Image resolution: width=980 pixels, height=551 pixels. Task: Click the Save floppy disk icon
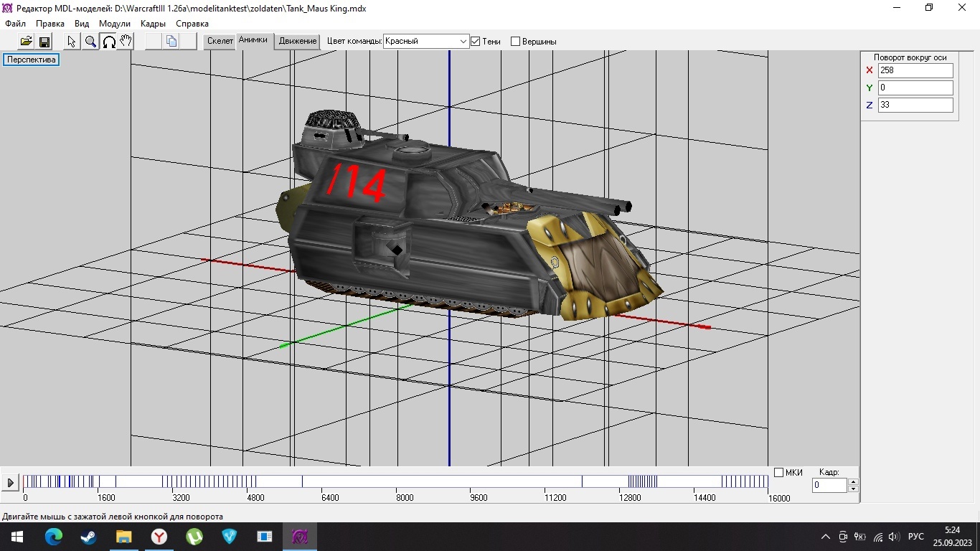(x=44, y=42)
